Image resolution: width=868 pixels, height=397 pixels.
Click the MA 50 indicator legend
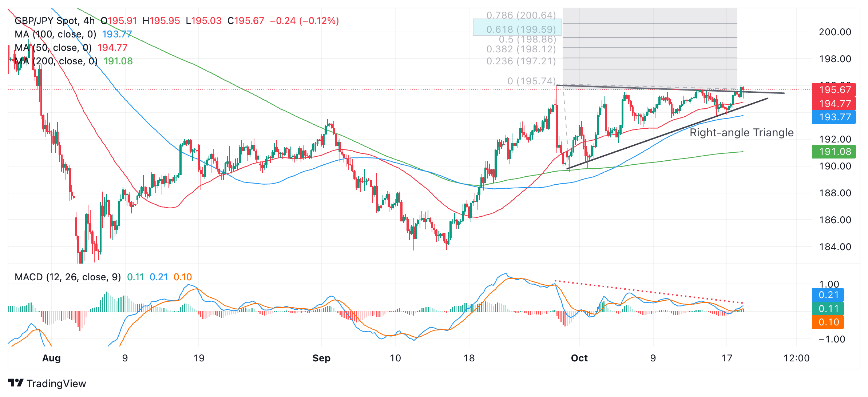[53, 48]
